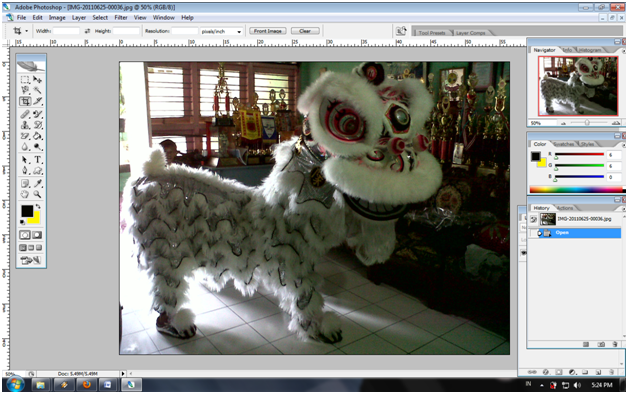Select the Slice tool
628x394 pixels.
tap(37, 101)
